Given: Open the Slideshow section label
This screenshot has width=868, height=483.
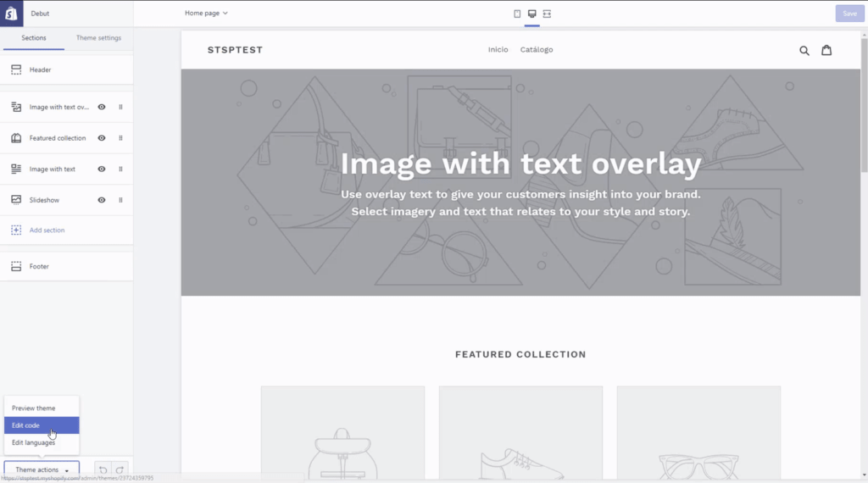Looking at the screenshot, I should click(x=44, y=200).
